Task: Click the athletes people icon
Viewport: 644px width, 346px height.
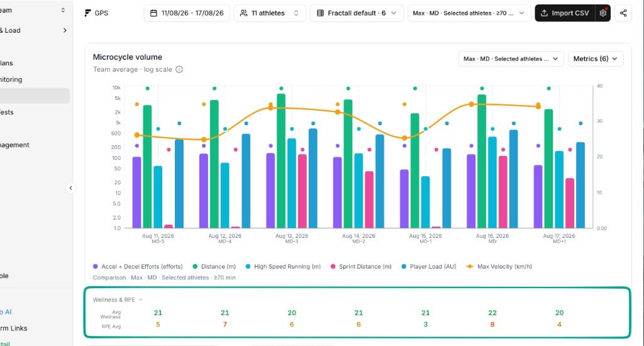Action: pos(243,13)
